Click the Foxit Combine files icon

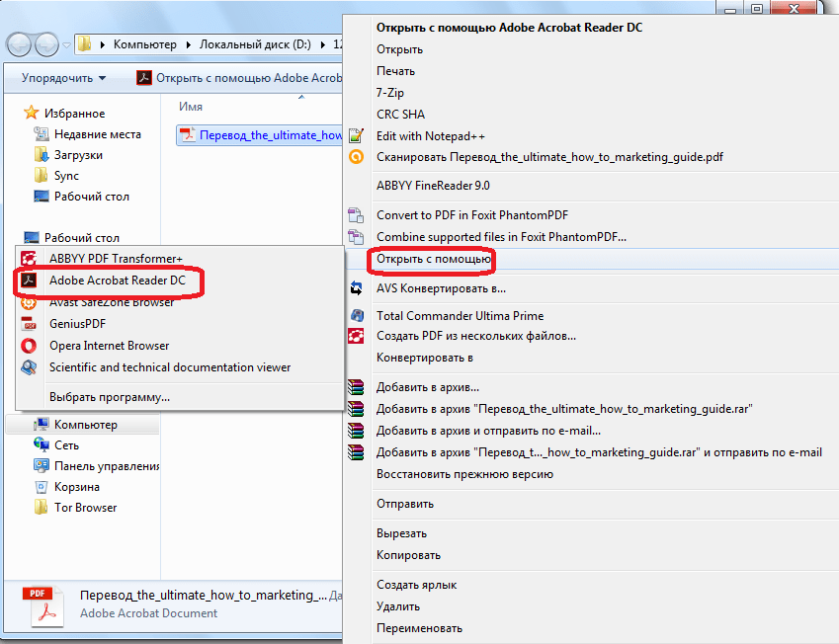[357, 236]
